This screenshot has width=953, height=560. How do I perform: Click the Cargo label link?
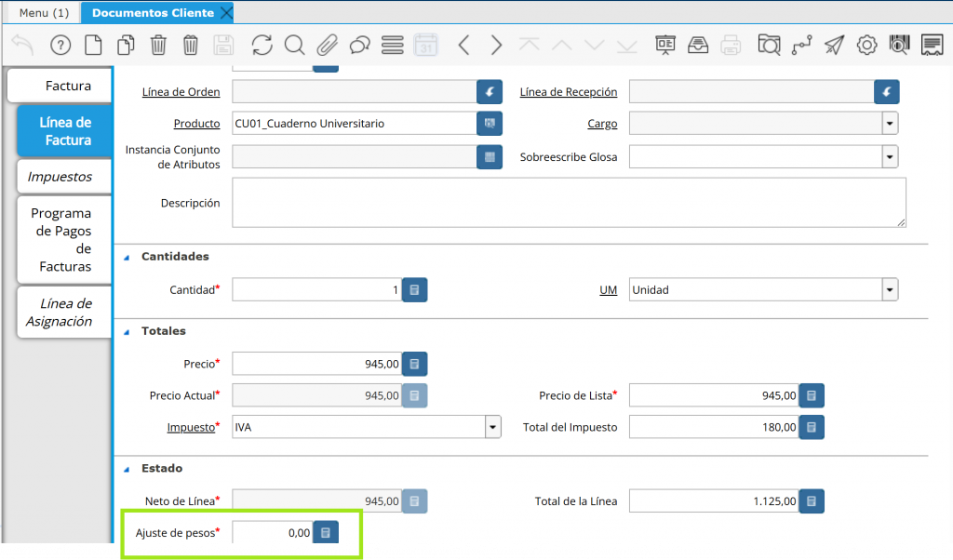point(602,124)
